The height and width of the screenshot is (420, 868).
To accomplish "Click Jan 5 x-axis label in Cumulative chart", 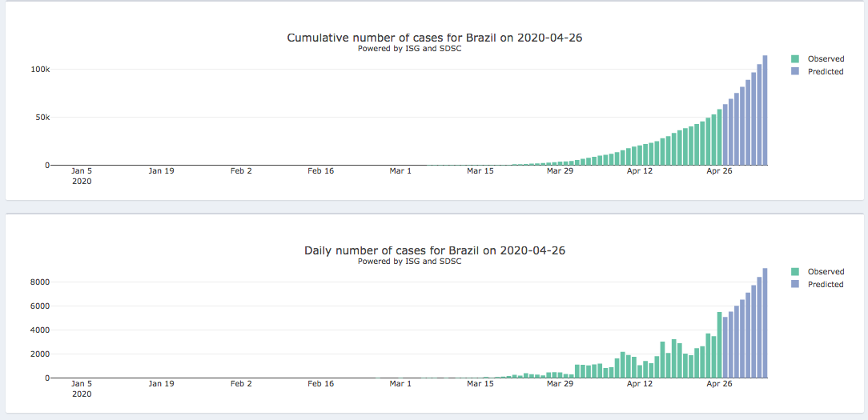I will pyautogui.click(x=82, y=171).
